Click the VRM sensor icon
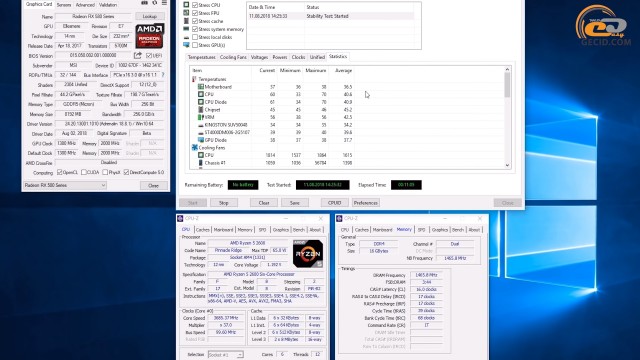This screenshot has width=640, height=360. (x=201, y=117)
